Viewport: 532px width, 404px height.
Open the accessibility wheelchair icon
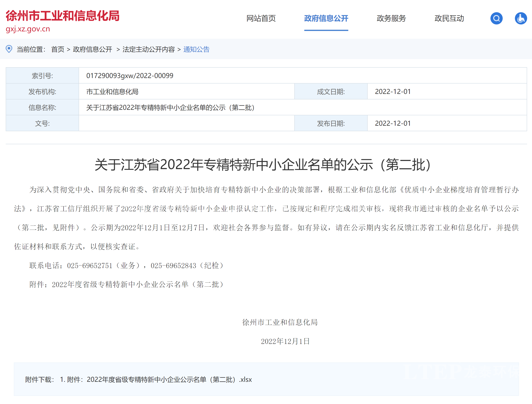click(x=521, y=18)
